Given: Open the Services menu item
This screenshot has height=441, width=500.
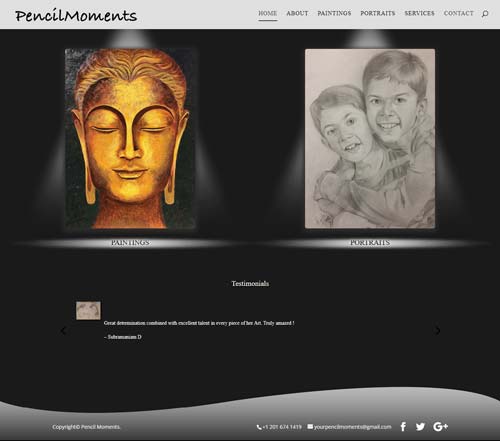Looking at the screenshot, I should (x=419, y=13).
